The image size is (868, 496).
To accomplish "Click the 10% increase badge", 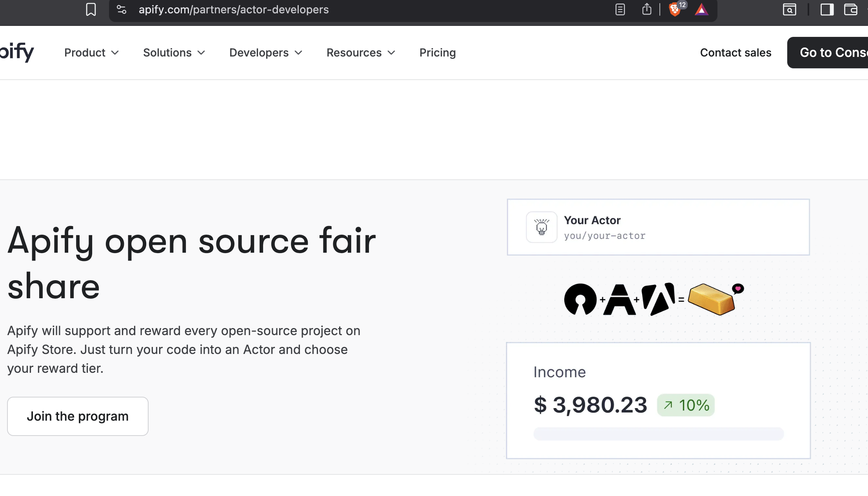I will coord(686,405).
